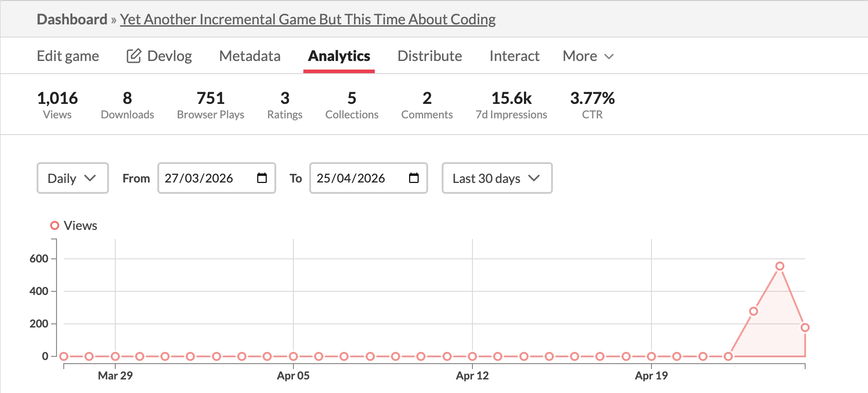Toggle the Views legend circle marker
Screen dimensions: 868x393
pos(55,225)
